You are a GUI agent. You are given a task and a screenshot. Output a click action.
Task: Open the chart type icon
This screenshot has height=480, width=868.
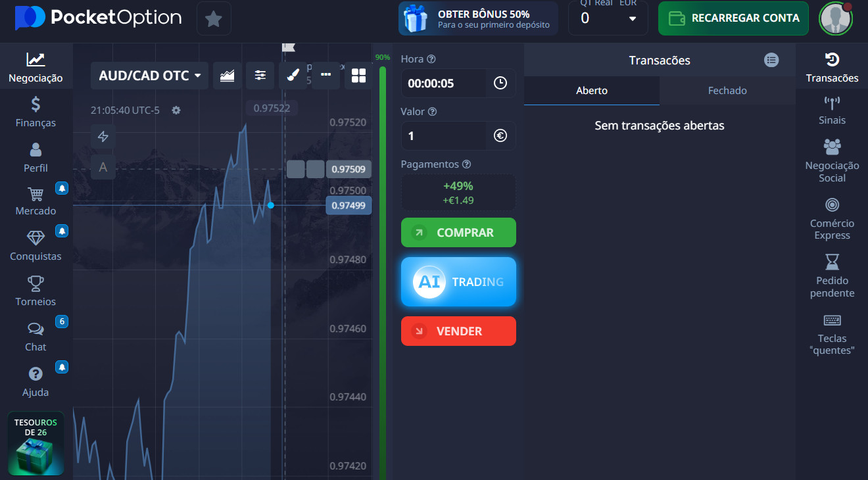coord(227,76)
